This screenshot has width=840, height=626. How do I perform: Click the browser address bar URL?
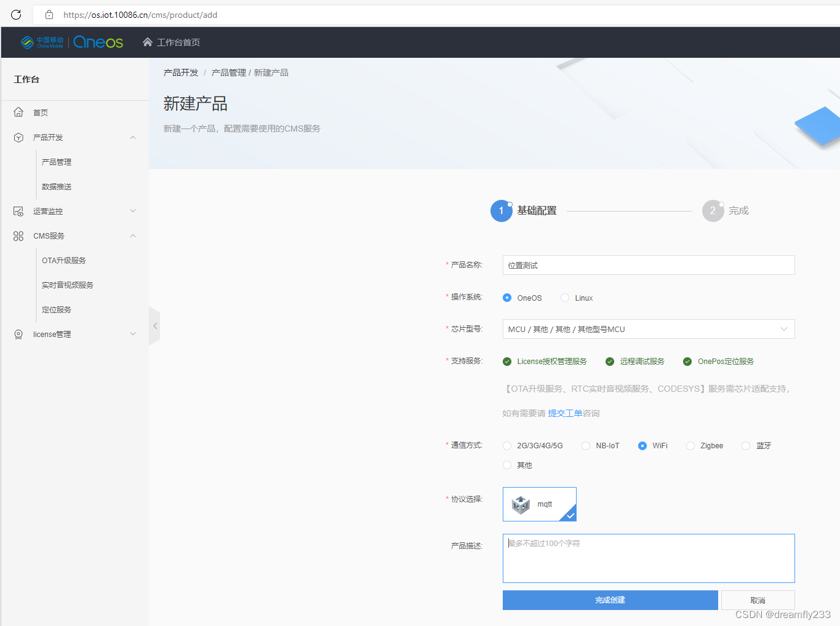[140, 15]
